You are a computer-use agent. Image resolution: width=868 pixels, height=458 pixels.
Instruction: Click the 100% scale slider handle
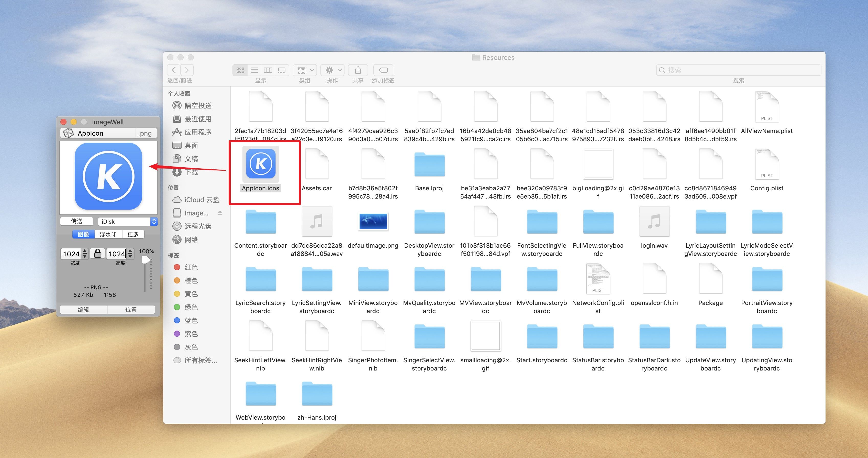click(x=146, y=260)
